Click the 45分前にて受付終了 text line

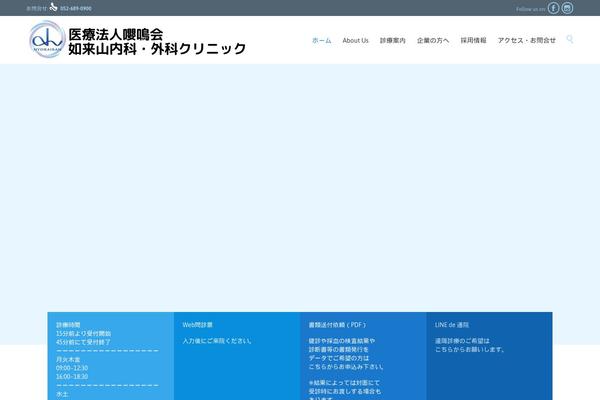[x=83, y=342]
